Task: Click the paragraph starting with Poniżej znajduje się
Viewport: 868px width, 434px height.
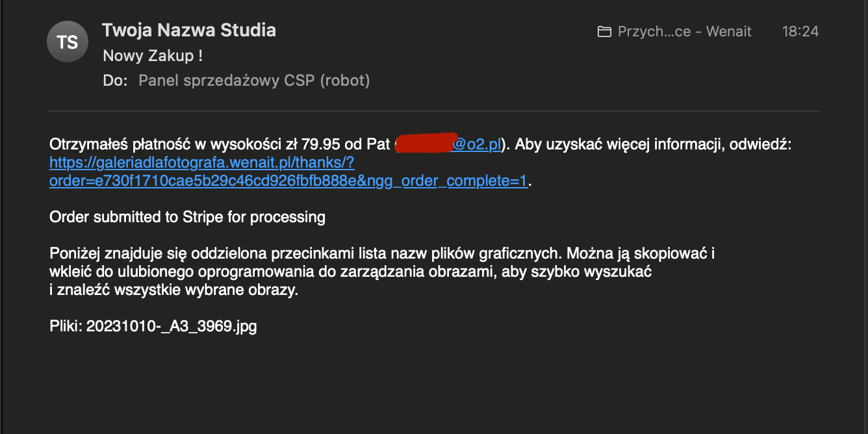Action: pos(381,253)
